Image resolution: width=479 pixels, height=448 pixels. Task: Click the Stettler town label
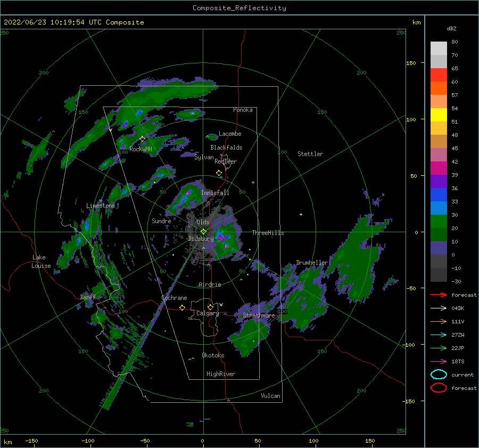[310, 154]
